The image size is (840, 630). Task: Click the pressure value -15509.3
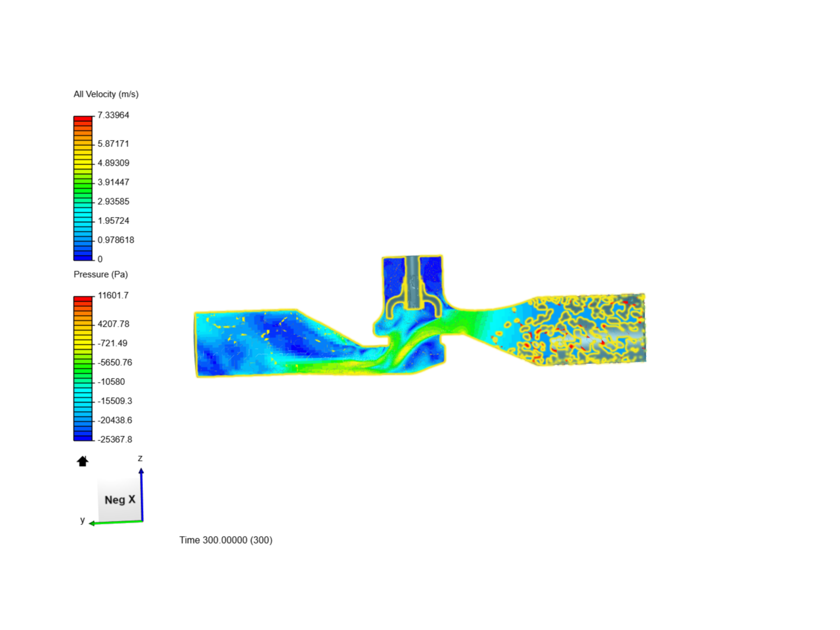click(115, 401)
